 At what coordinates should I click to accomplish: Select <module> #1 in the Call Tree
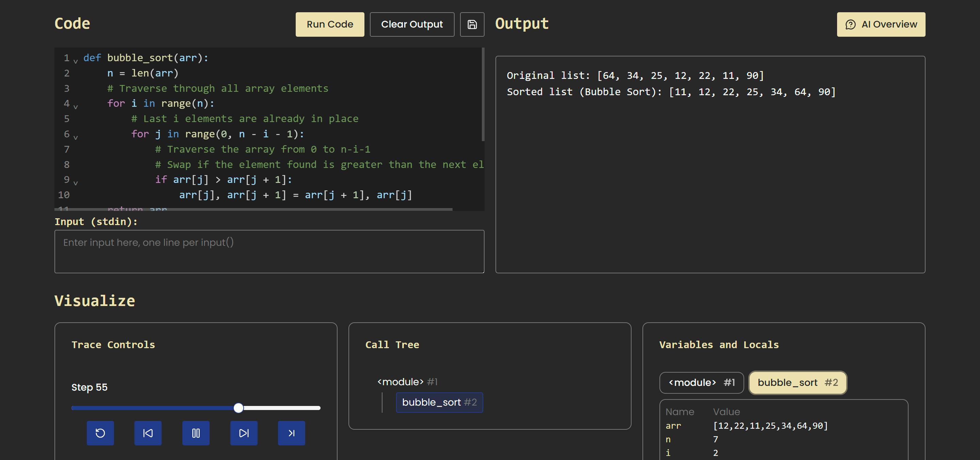coord(407,382)
